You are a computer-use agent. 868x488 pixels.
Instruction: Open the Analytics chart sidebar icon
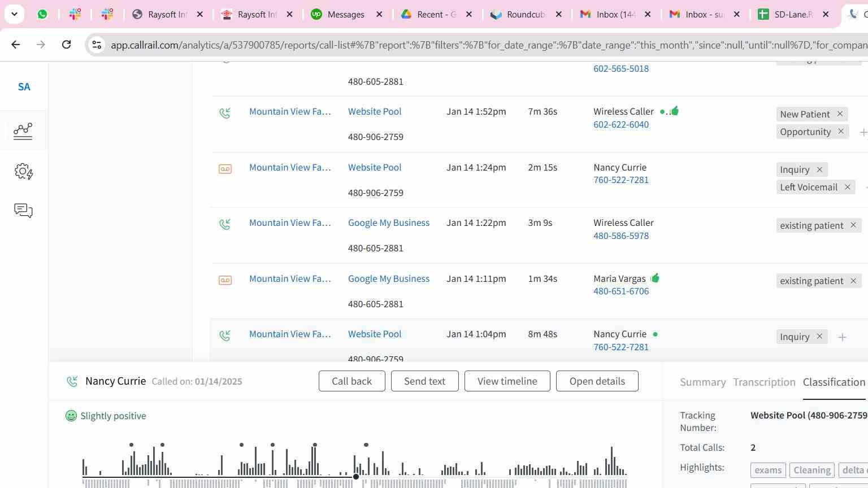pos(23,131)
